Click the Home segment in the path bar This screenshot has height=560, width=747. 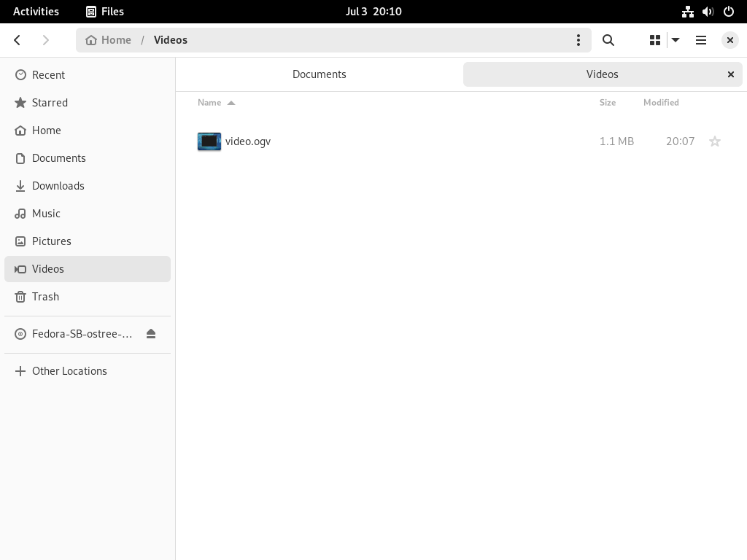109,40
